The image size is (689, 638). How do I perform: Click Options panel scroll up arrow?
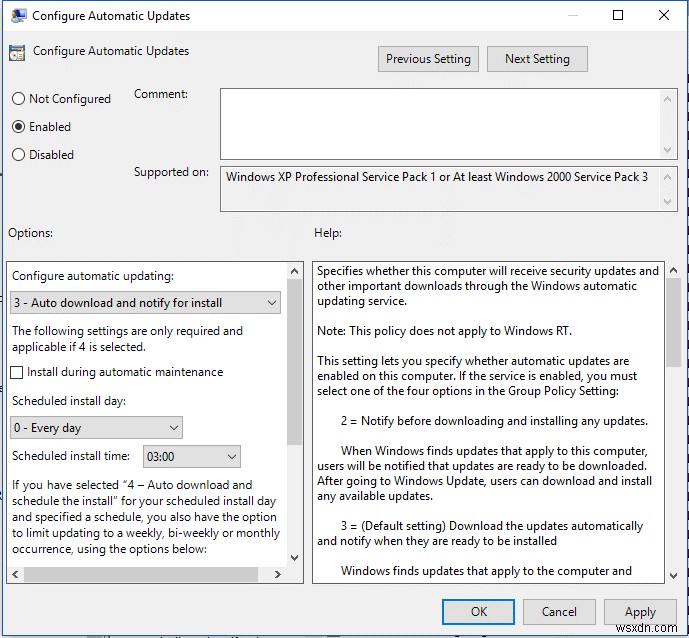pyautogui.click(x=294, y=271)
